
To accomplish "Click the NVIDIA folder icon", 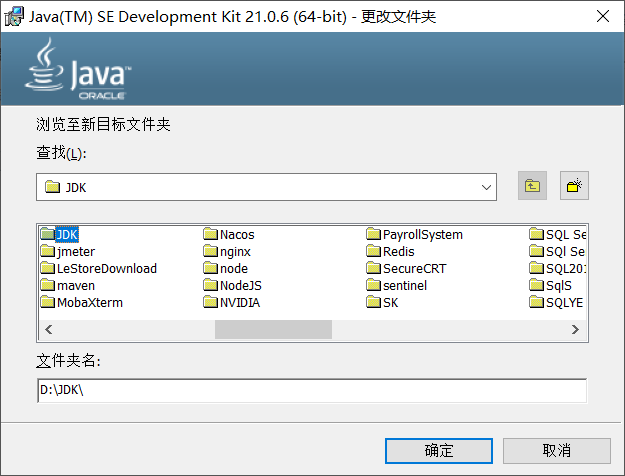I will coord(210,303).
